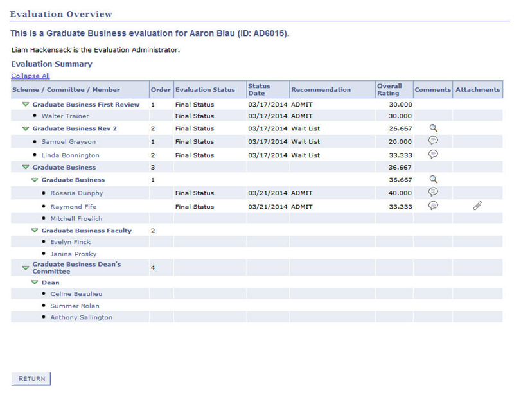521x420 pixels.
Task: Click the Collapse All link
Action: pos(30,75)
